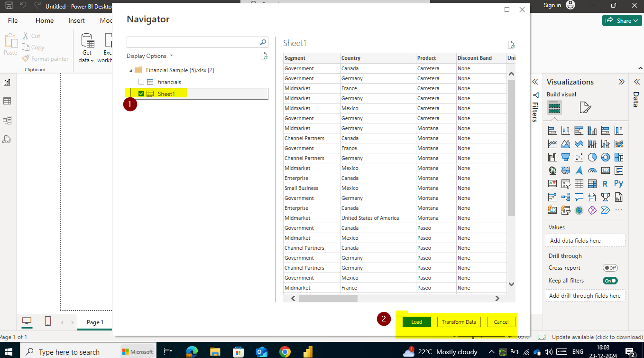Select the gauge visual
The height and width of the screenshot is (358, 644).
click(592, 170)
